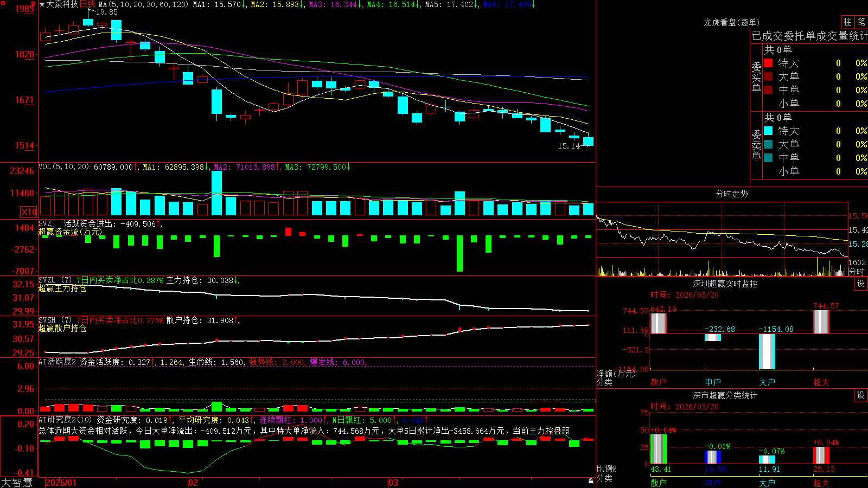Click the red 日线 period label
This screenshot has height=488, width=868.
[87, 4]
